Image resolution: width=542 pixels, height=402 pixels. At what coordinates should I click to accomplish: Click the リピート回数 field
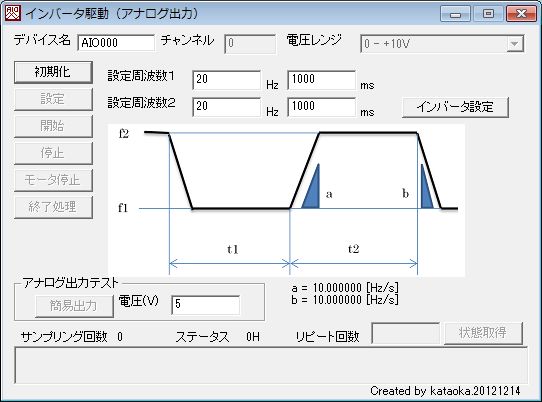click(x=405, y=333)
